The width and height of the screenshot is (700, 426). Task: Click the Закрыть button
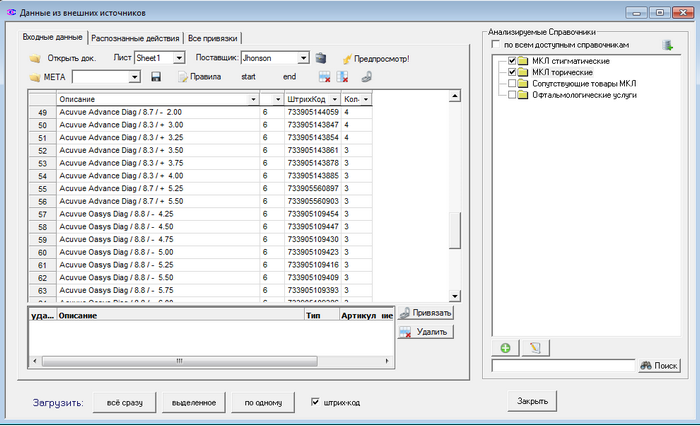pyautogui.click(x=532, y=402)
